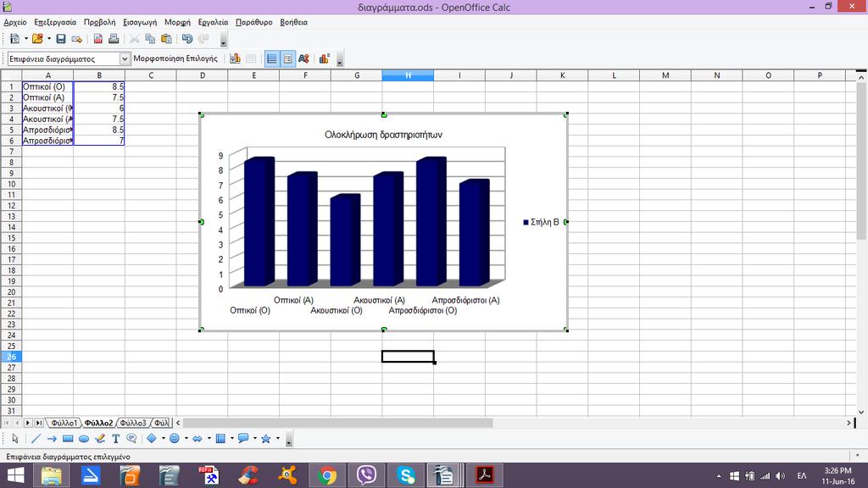Click column H header

[x=408, y=75]
